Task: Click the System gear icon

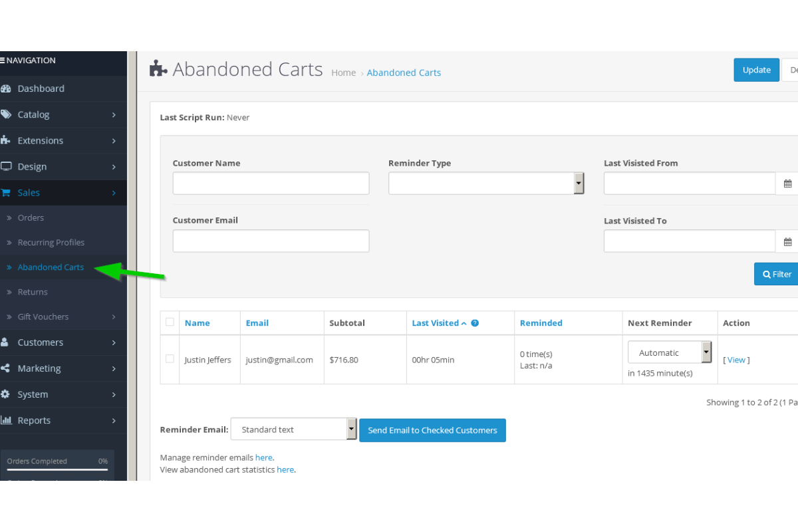Action: pyautogui.click(x=6, y=394)
